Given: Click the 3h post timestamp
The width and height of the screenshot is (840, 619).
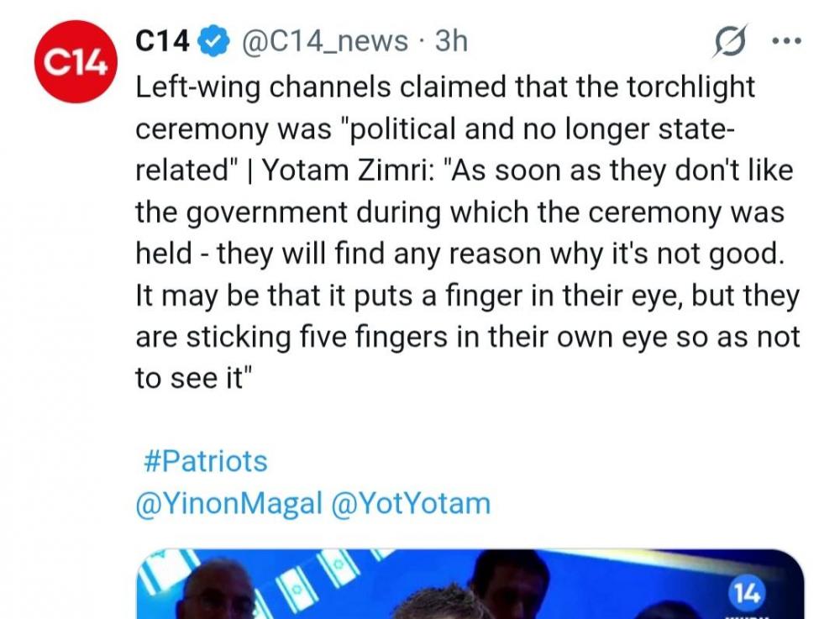Looking at the screenshot, I should point(451,41).
